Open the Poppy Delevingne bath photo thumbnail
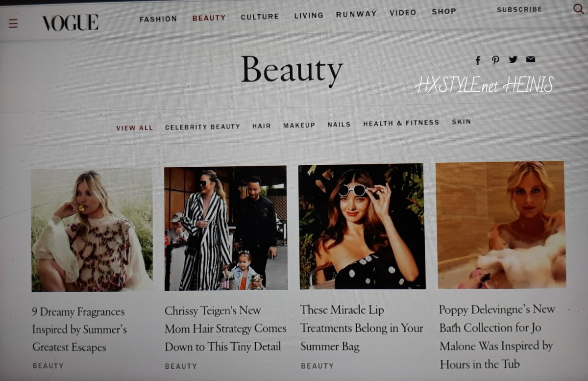 tap(500, 225)
